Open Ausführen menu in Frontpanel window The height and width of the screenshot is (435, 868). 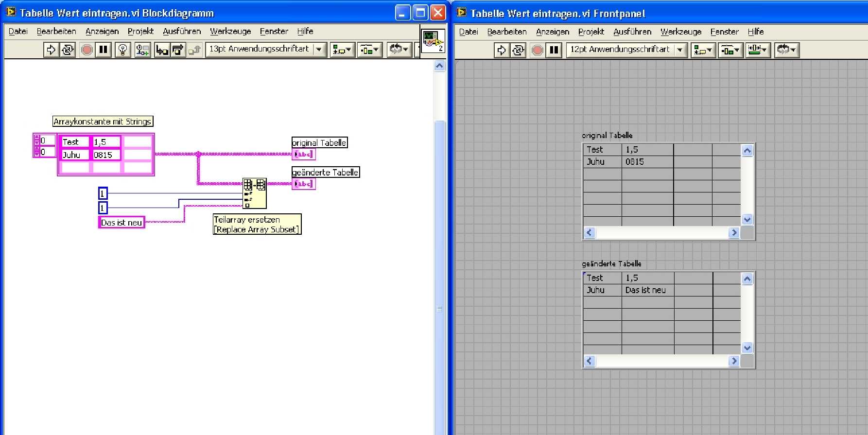click(x=632, y=32)
